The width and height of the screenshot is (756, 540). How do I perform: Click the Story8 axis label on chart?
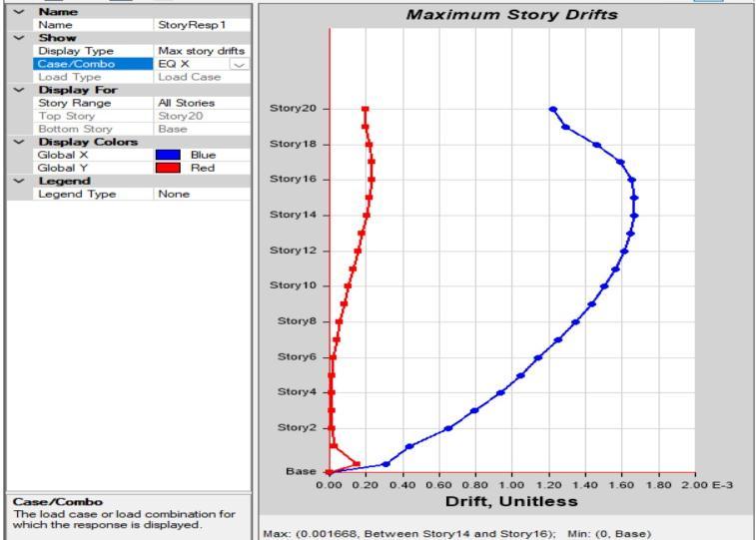pos(297,321)
